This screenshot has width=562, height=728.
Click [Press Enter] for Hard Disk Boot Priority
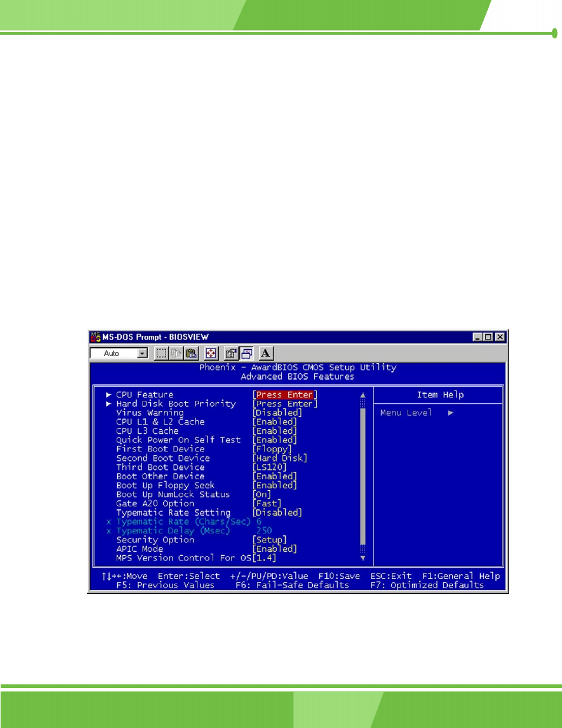[x=285, y=404]
